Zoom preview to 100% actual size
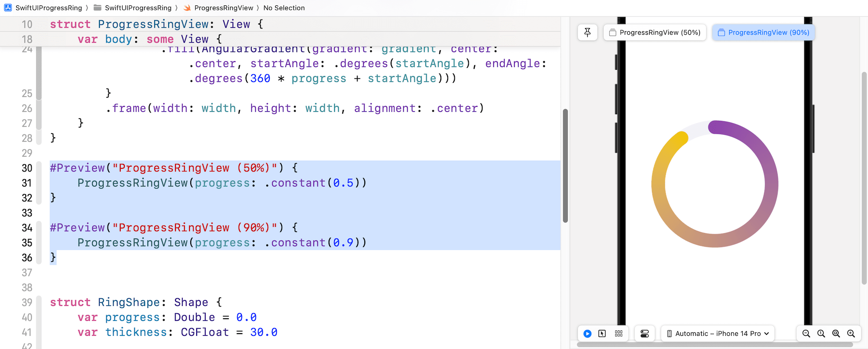Viewport: 868px width, 349px height. (x=821, y=334)
